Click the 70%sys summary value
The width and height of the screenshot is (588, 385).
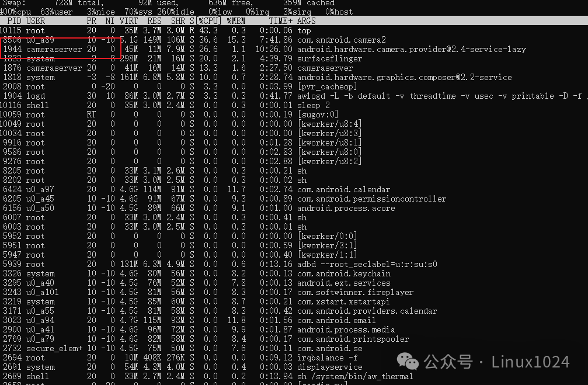pos(139,12)
